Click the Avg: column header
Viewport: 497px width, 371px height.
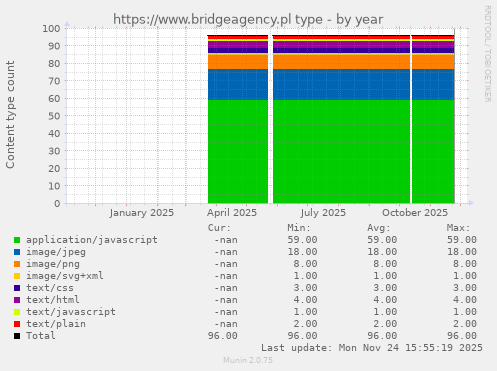(x=379, y=228)
